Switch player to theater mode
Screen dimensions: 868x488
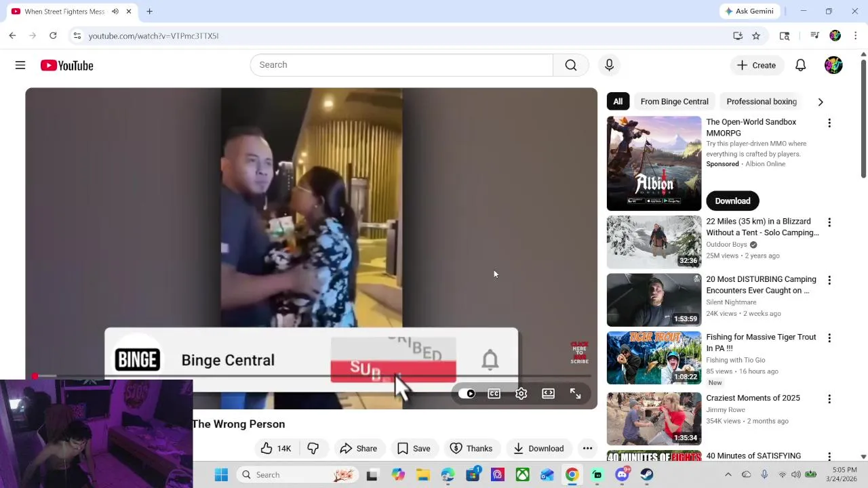548,394
